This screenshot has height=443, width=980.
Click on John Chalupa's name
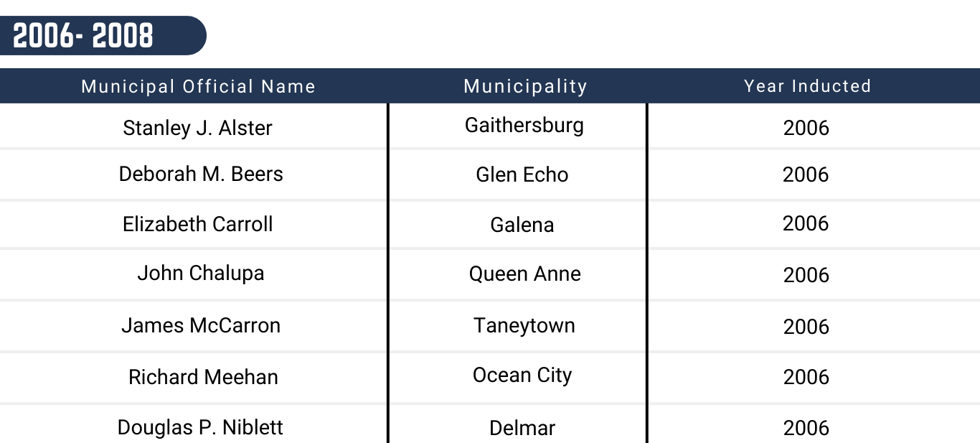(x=201, y=273)
